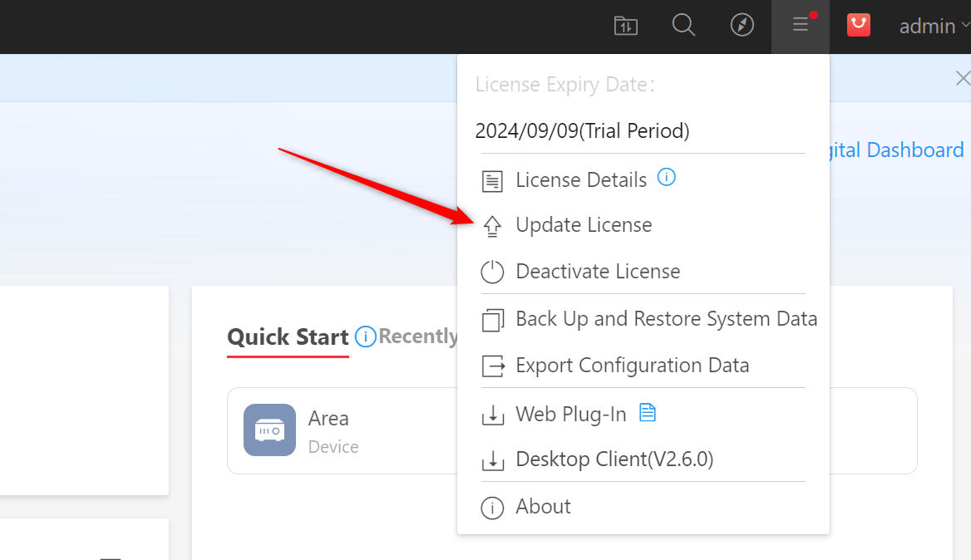The height and width of the screenshot is (560, 971).
Task: Open the maintenance menu with the red notification dot
Action: coord(800,25)
